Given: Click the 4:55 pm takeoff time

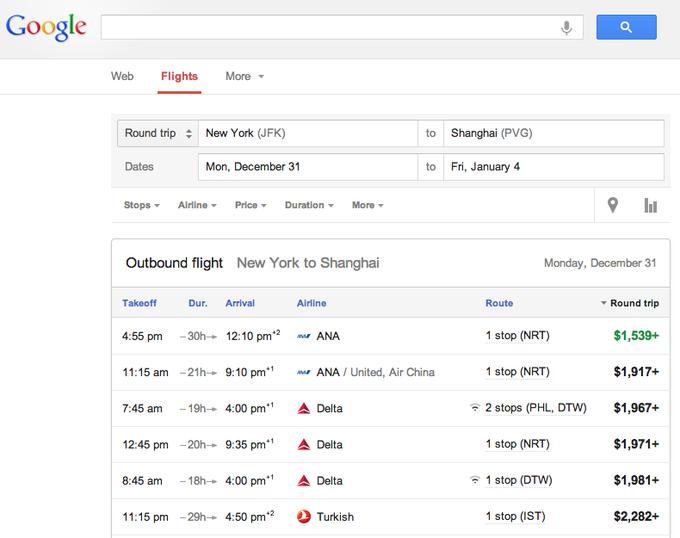Looking at the screenshot, I should tap(142, 336).
